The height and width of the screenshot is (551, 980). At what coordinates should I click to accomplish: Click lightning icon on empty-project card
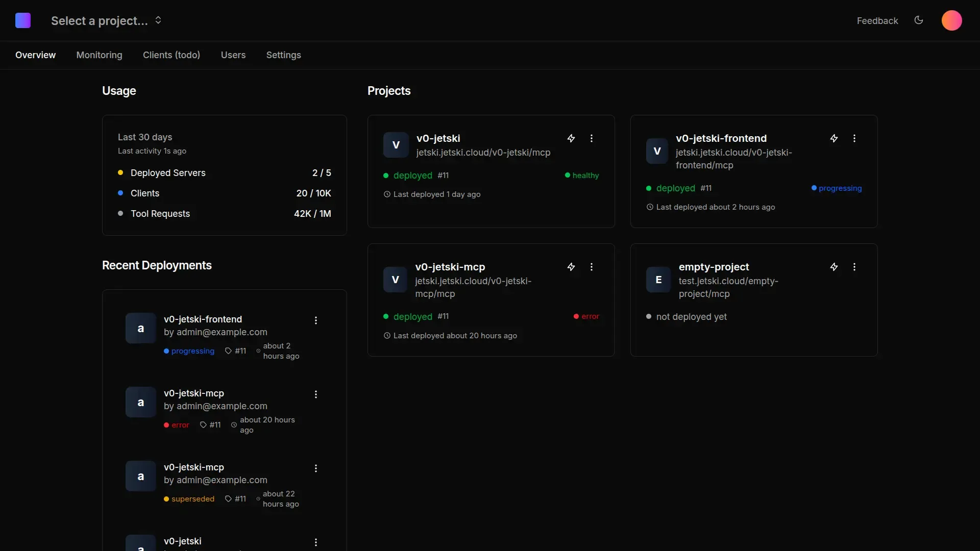834,267
